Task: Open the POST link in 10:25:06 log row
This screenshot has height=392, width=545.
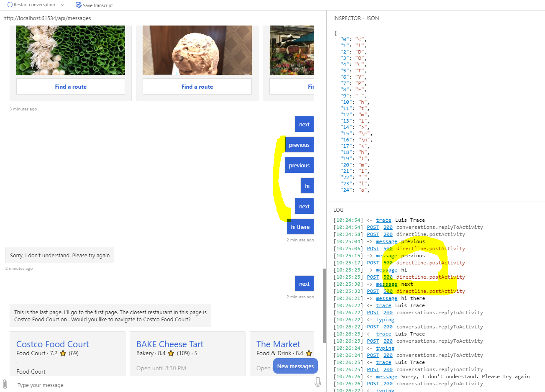Action: point(373,249)
